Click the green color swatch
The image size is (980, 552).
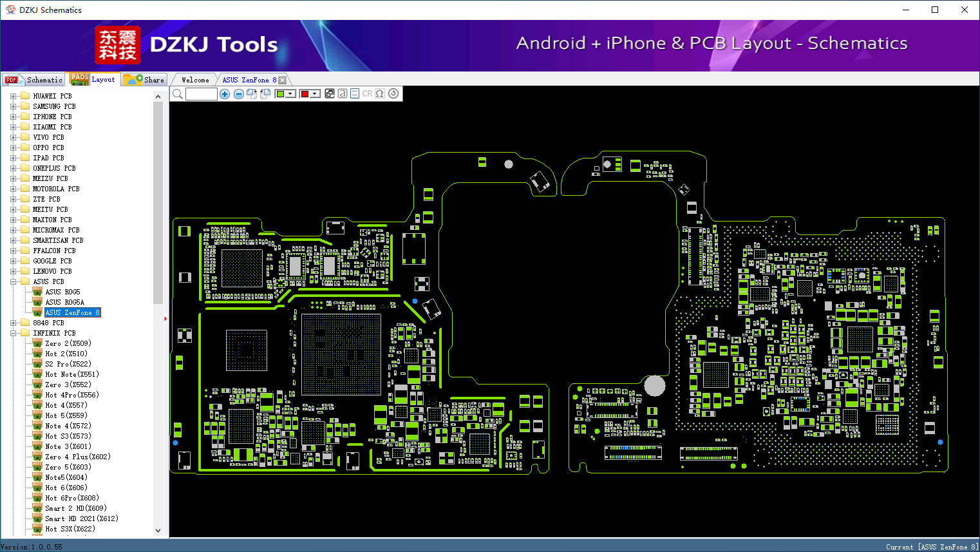point(280,94)
